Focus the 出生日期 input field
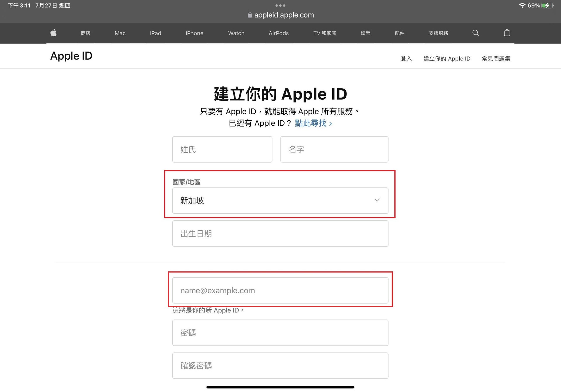Image resolution: width=561 pixels, height=392 pixels. [x=280, y=234]
